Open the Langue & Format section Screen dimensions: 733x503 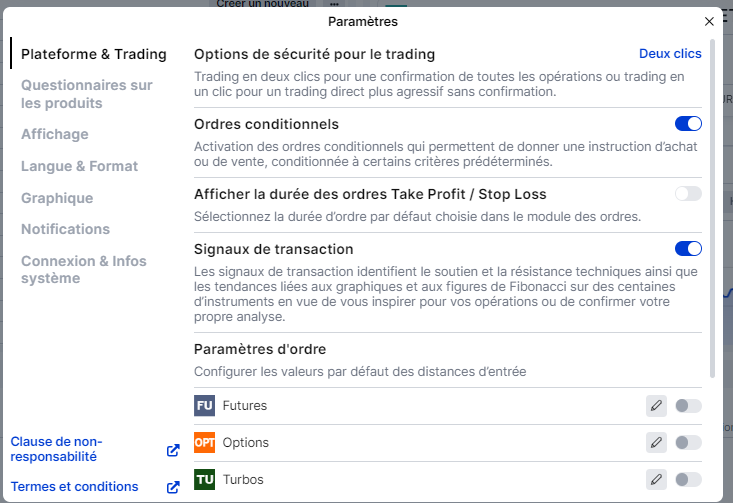pos(79,166)
